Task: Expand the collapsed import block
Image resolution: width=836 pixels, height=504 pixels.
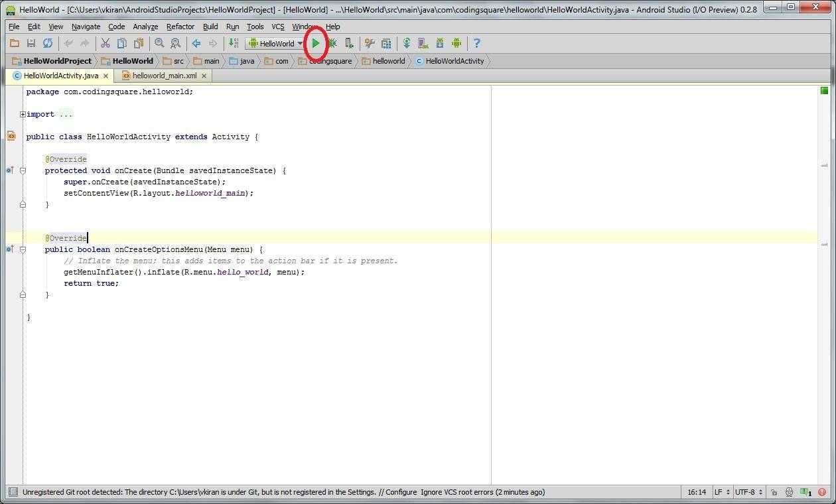Action: pos(23,114)
